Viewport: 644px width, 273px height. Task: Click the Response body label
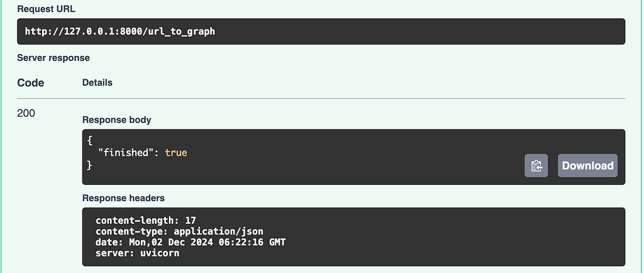(116, 120)
